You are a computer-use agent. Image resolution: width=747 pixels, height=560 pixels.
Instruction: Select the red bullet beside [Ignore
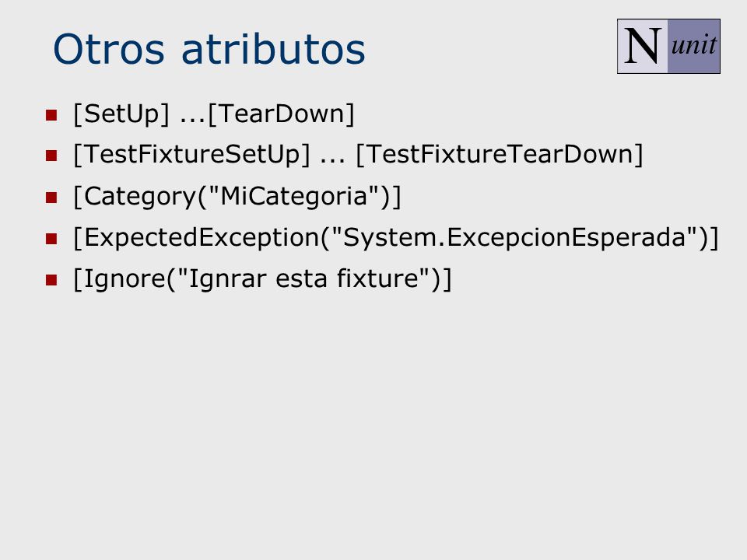[x=51, y=279]
